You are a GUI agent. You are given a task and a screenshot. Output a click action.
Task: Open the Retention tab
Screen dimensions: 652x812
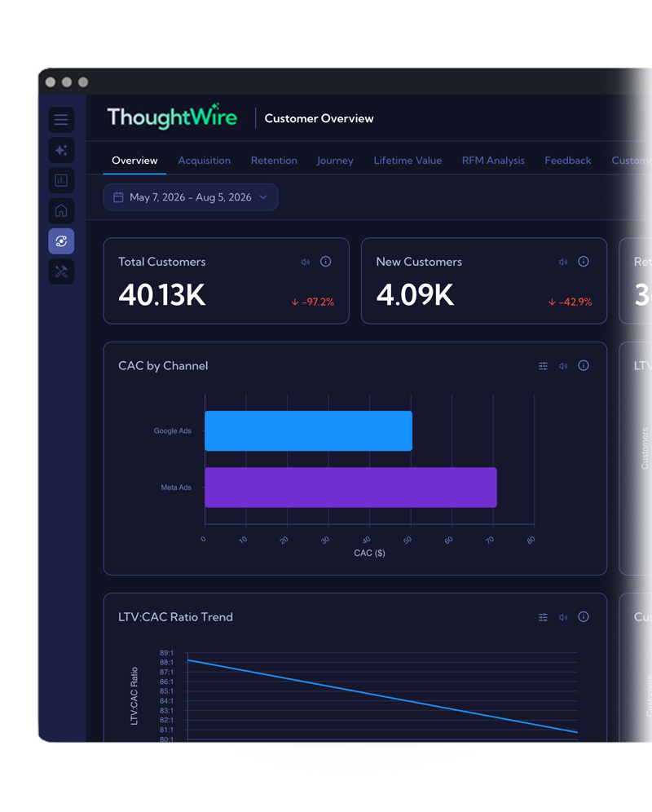point(274,161)
